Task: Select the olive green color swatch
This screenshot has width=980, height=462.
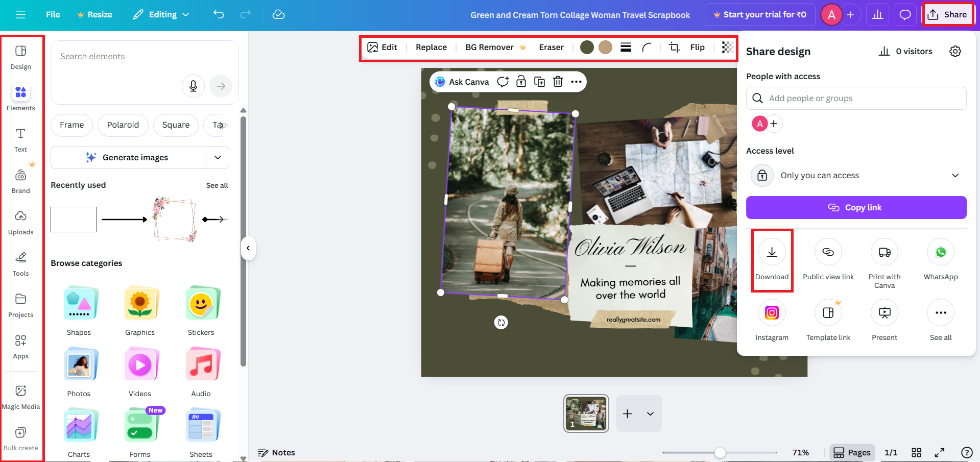Action: tap(587, 47)
